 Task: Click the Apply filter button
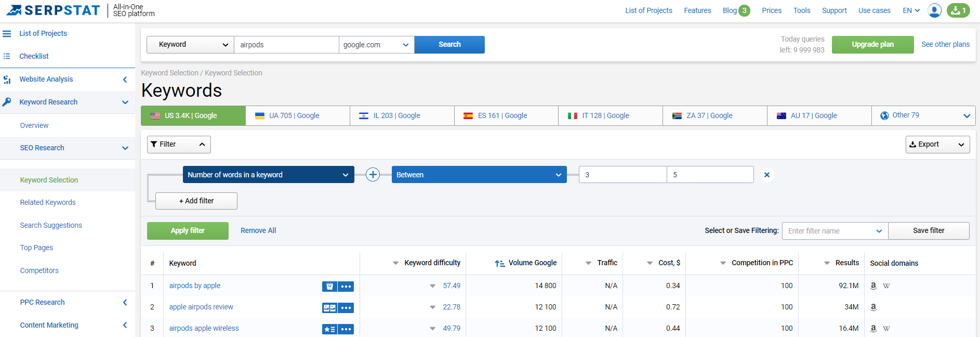click(x=188, y=231)
